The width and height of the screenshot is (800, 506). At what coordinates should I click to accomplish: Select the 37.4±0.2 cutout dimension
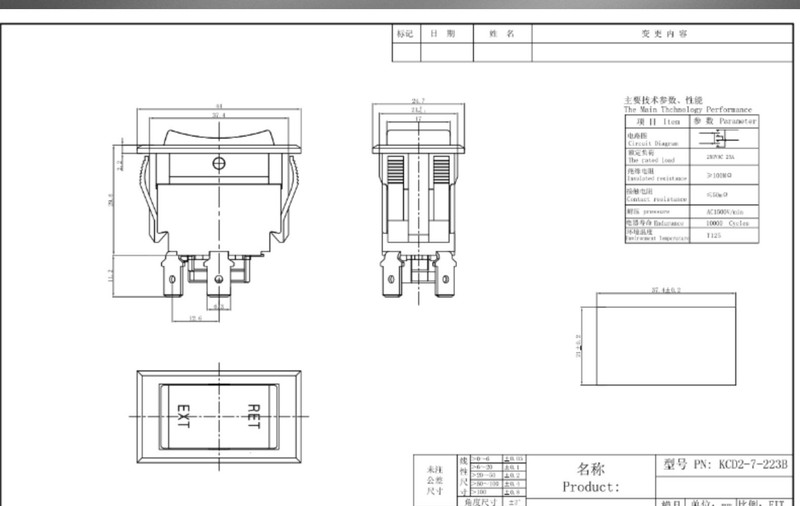coord(666,290)
